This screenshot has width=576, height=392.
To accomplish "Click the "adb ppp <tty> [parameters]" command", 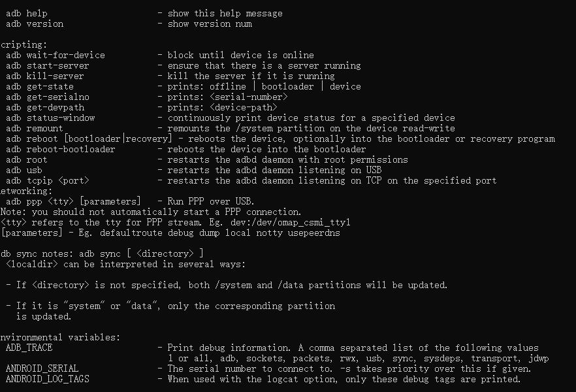I will 74,201.
